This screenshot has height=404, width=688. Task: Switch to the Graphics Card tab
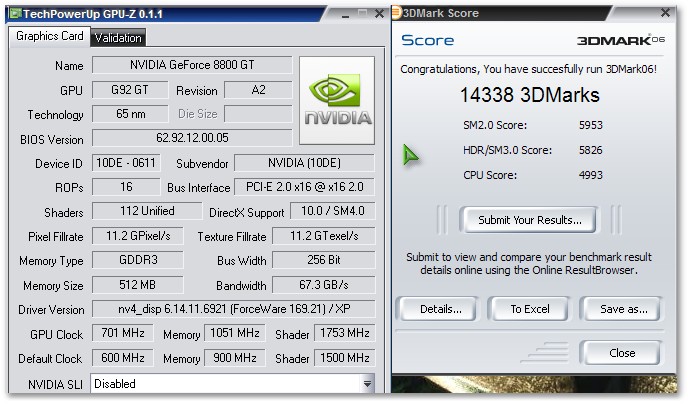[x=50, y=36]
